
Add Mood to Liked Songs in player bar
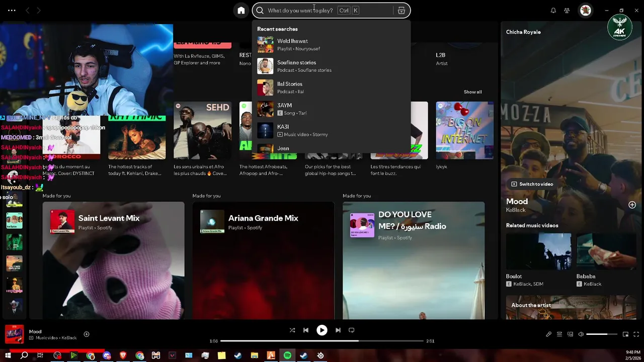pos(87,334)
